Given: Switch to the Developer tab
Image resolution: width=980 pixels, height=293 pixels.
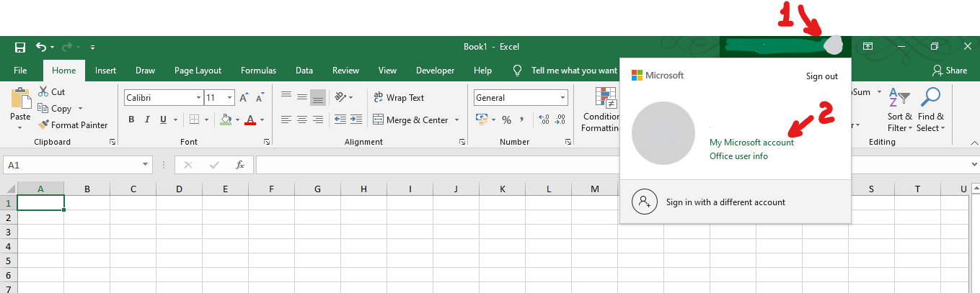Looking at the screenshot, I should point(436,71).
